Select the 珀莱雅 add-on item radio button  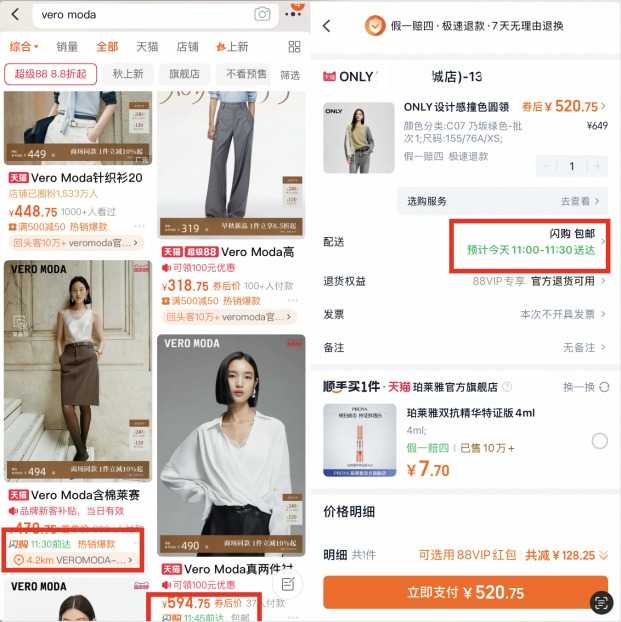point(599,441)
